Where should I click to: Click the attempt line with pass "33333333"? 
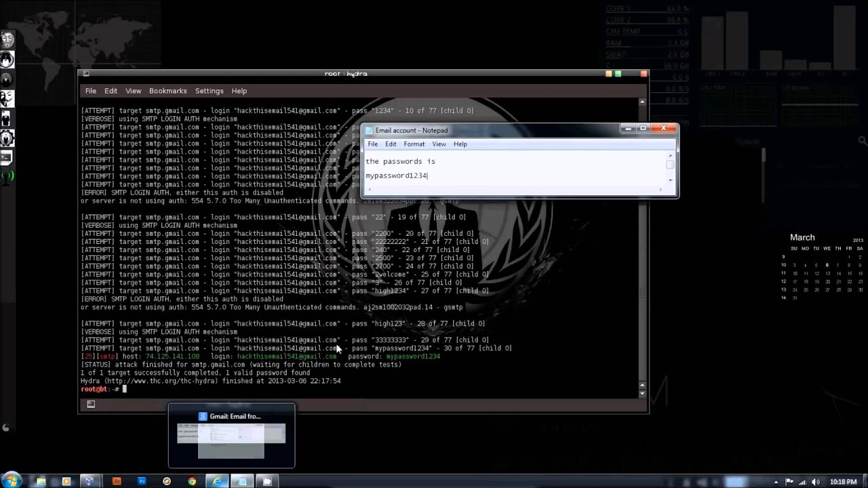[x=285, y=340]
